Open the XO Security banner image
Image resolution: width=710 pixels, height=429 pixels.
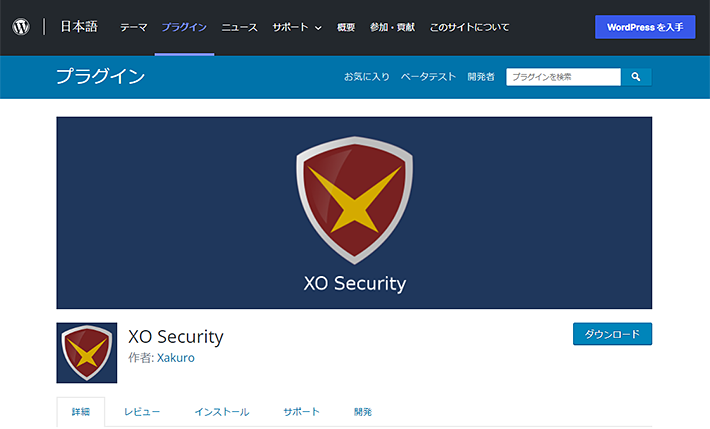pos(354,213)
